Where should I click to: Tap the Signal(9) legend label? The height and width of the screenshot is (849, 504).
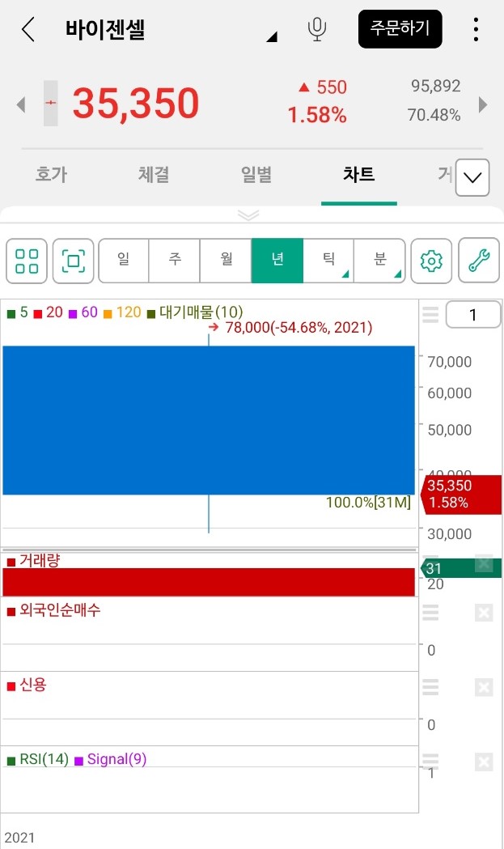pyautogui.click(x=111, y=760)
